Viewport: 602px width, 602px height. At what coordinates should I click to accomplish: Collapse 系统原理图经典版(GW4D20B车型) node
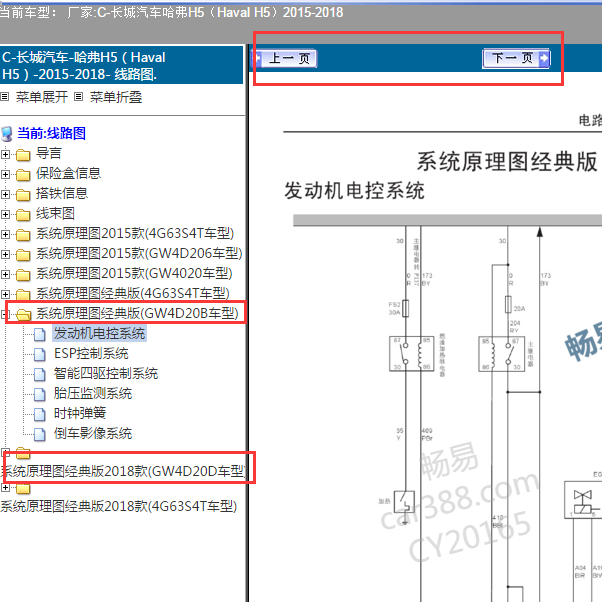tap(4, 314)
